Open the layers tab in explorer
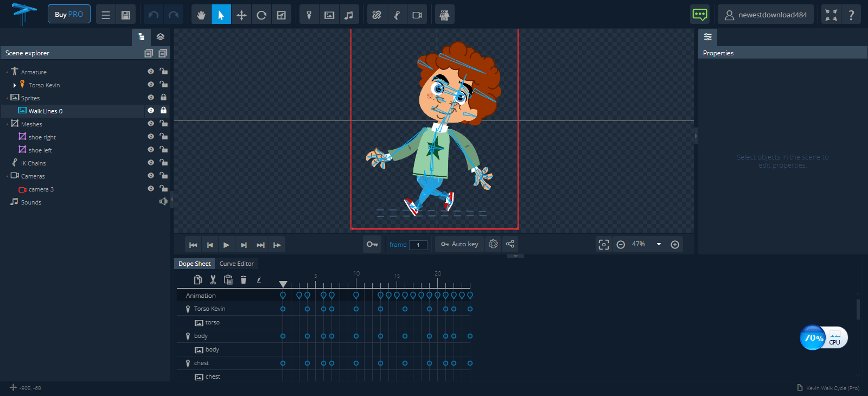 161,37
